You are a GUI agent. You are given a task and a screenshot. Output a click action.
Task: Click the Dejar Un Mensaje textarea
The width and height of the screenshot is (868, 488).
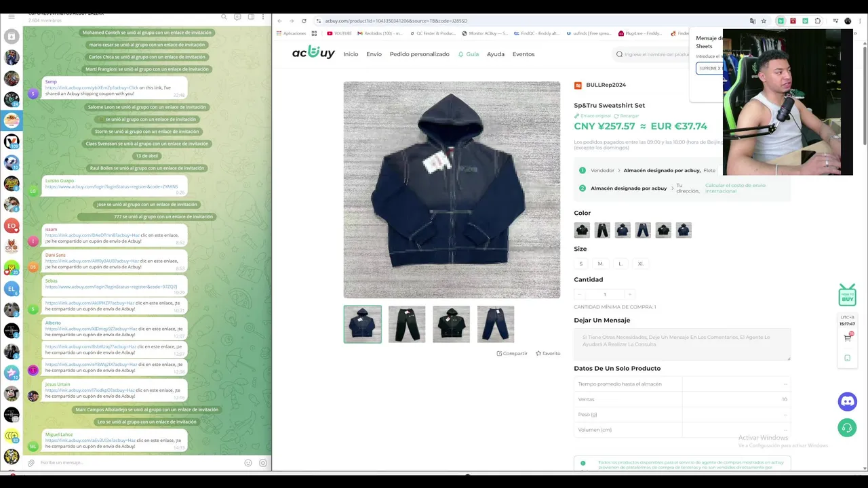(x=682, y=344)
